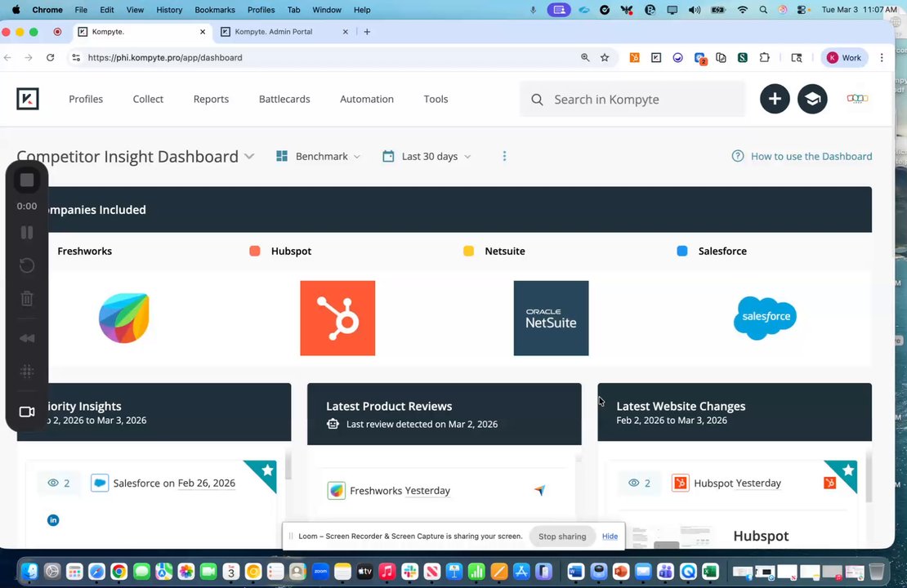Image resolution: width=907 pixels, height=588 pixels.
Task: Click the Oracle NetSuite logo tile
Action: point(551,318)
